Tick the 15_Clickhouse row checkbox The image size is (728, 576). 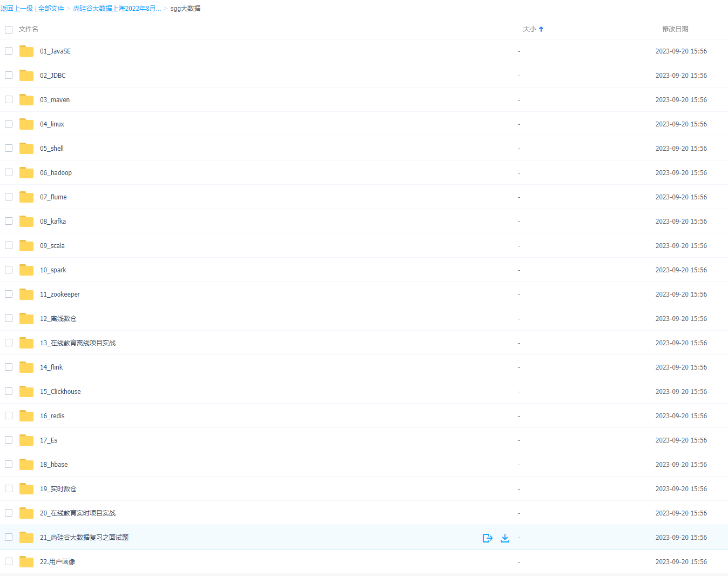coord(9,391)
